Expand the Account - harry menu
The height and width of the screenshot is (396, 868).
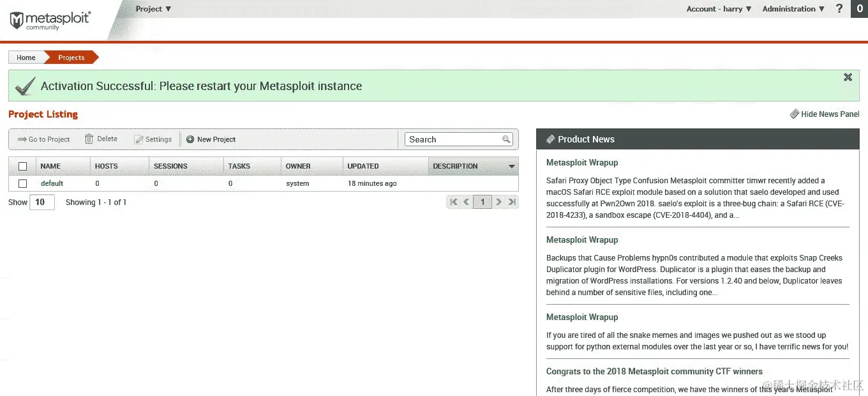click(x=719, y=9)
